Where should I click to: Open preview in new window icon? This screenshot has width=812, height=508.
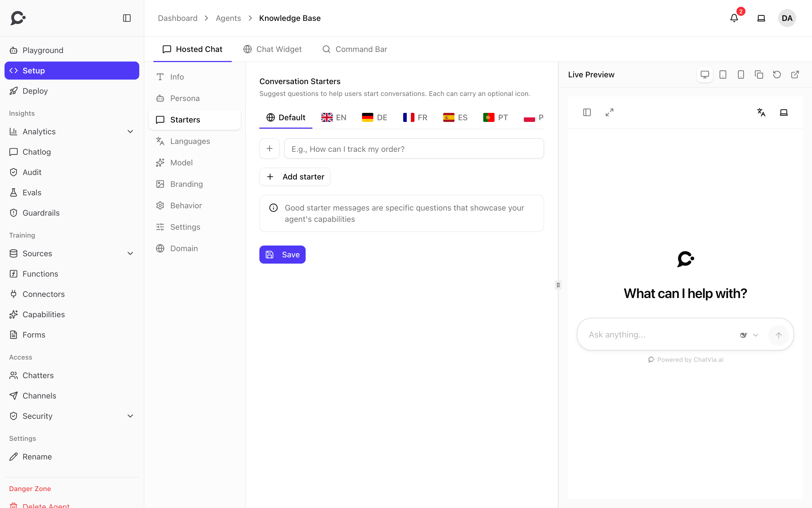[x=795, y=75]
